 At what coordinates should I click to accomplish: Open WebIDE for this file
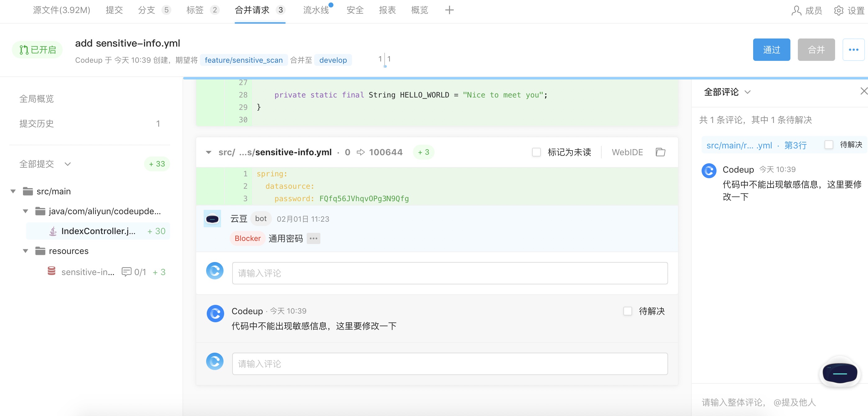click(x=627, y=152)
